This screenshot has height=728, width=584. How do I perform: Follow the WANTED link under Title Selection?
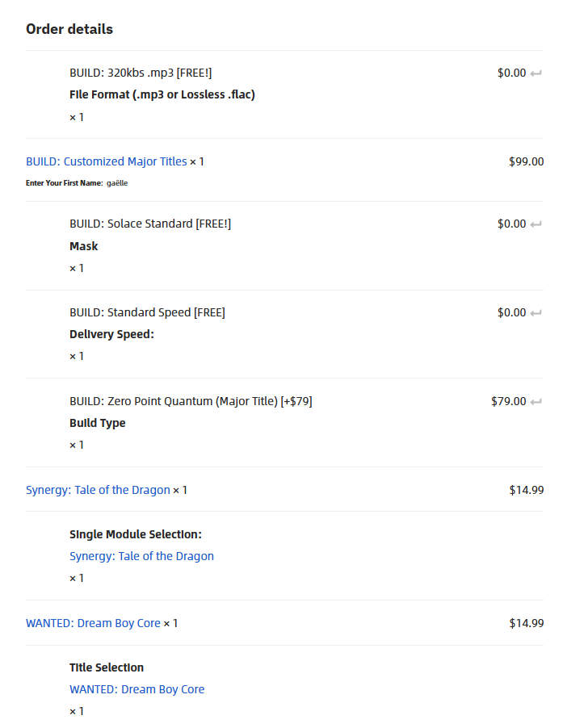coord(137,689)
